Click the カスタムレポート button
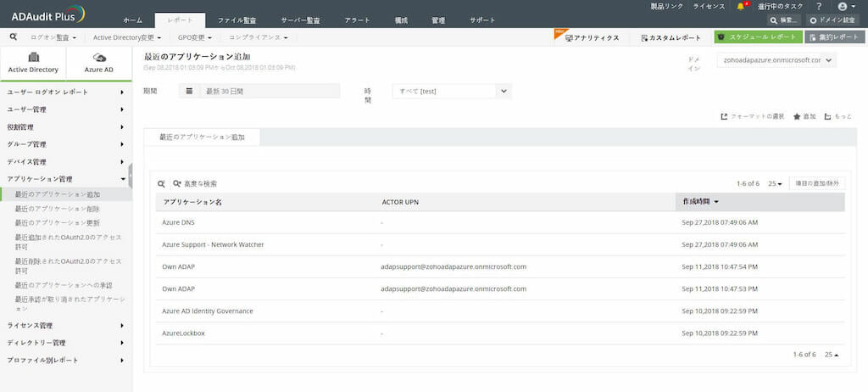The width and height of the screenshot is (868, 392). 671,37
